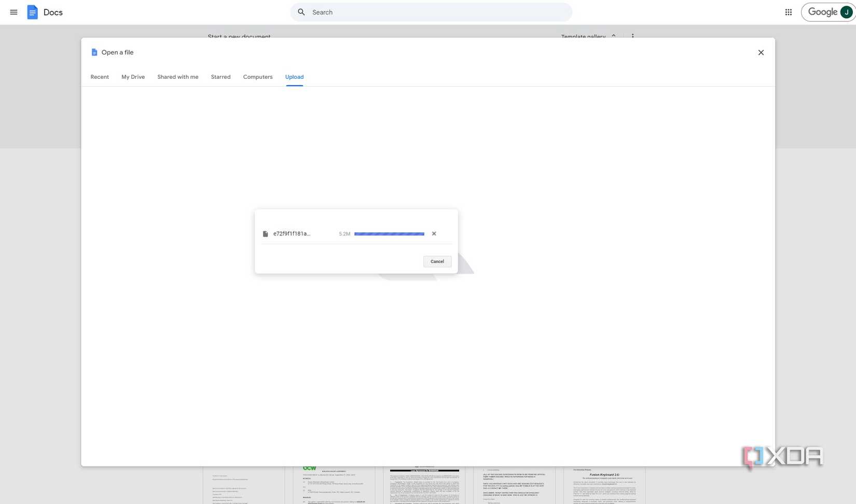Collapse Template gallery via the chevron arrow
This screenshot has height=504, width=856.
tap(614, 37)
